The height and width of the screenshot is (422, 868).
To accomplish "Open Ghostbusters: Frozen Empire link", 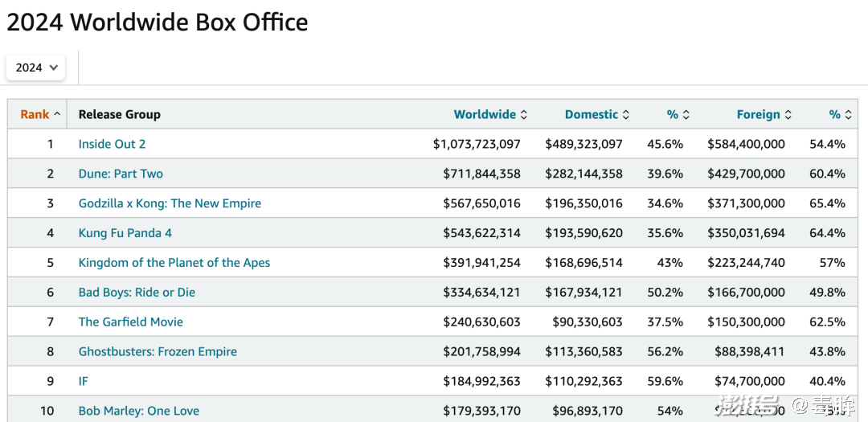I will click(158, 352).
